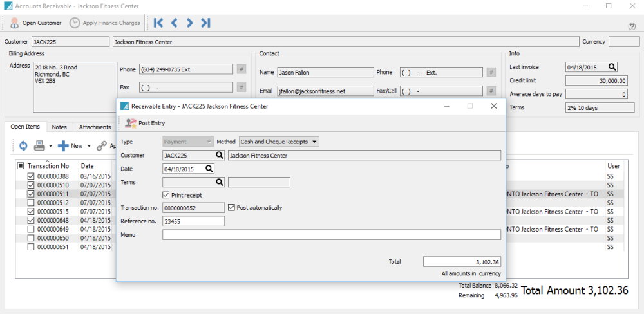Sort by Date column header
Image resolution: width=644 pixels, height=314 pixels.
click(88, 166)
